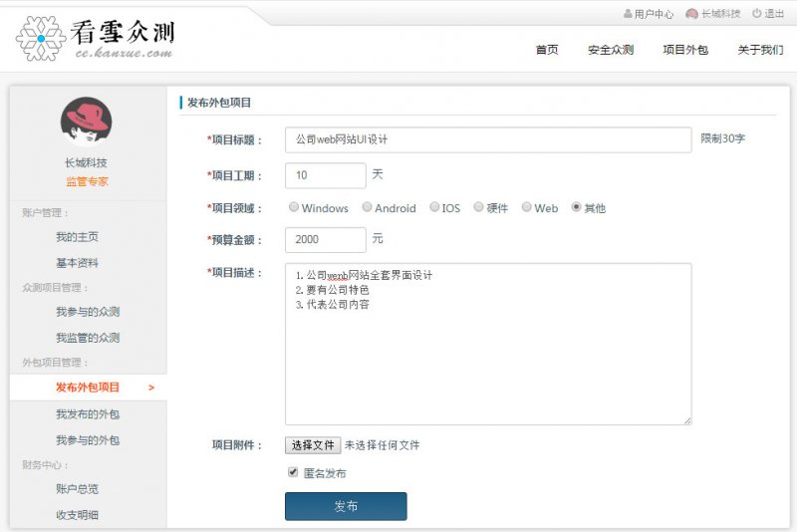Select the Web radio button
797x532 pixels.
pyautogui.click(x=527, y=207)
